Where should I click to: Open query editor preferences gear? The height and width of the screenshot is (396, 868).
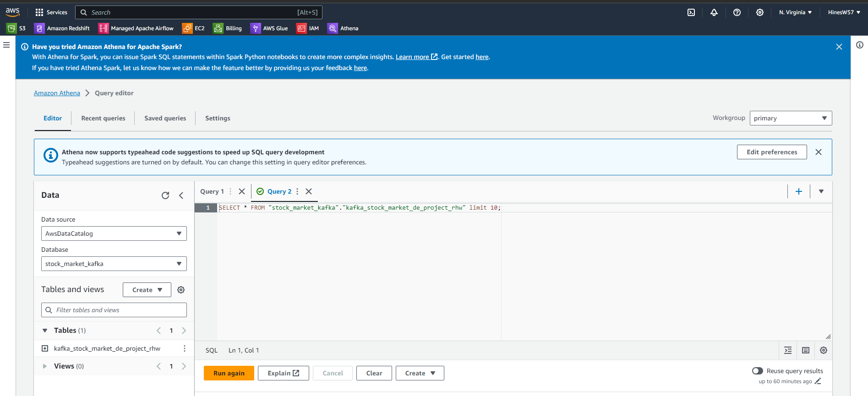(x=824, y=350)
